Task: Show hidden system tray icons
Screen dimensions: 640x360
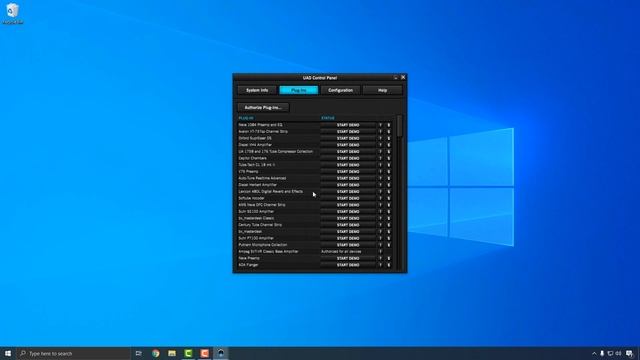Action: pyautogui.click(x=594, y=353)
